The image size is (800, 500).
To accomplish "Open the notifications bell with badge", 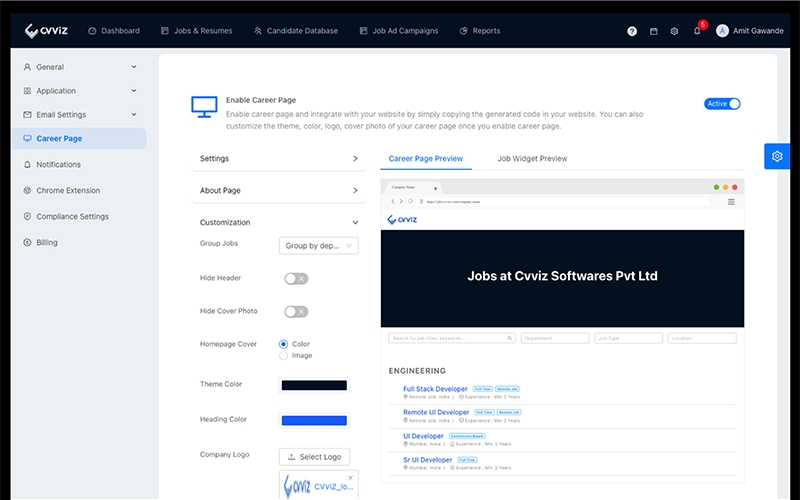I will pos(697,31).
